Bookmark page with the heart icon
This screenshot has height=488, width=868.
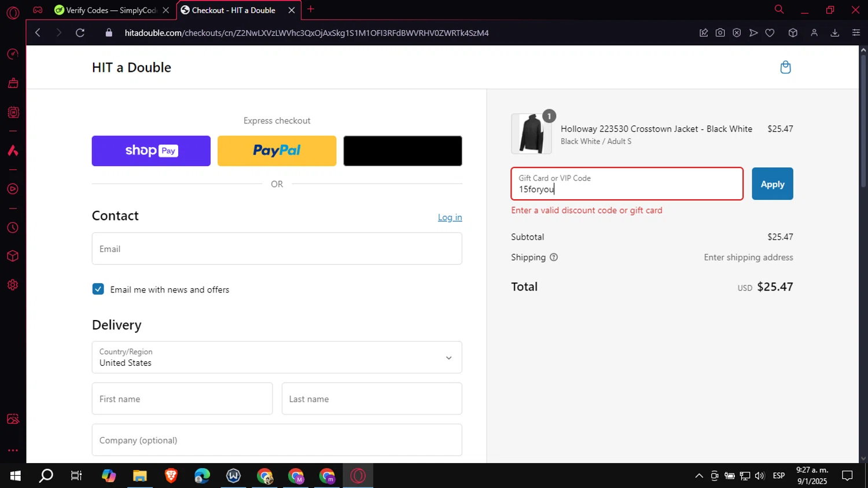[770, 33]
